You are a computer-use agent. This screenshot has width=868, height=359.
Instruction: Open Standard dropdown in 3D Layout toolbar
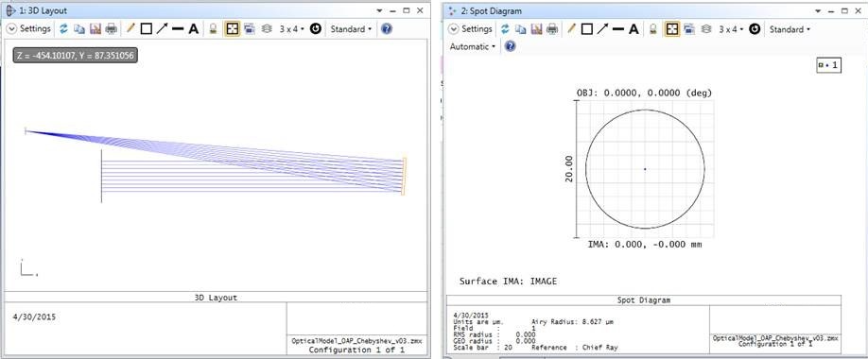point(351,28)
